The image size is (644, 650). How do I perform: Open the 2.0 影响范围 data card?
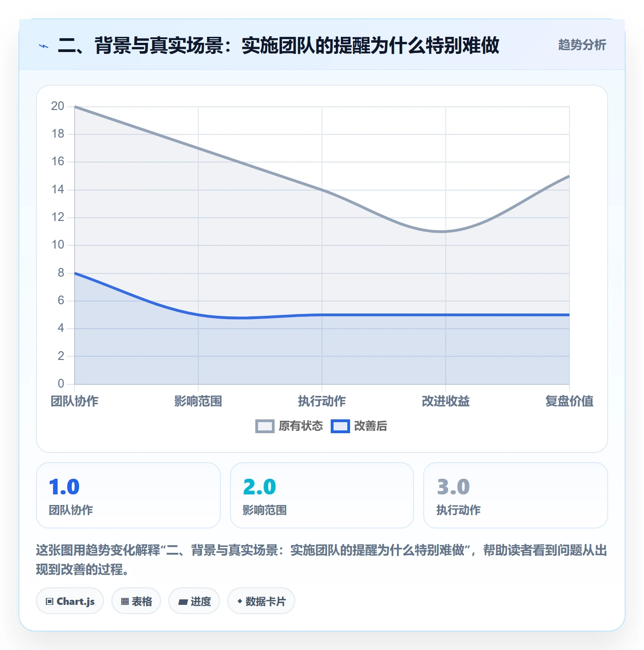coord(322,495)
